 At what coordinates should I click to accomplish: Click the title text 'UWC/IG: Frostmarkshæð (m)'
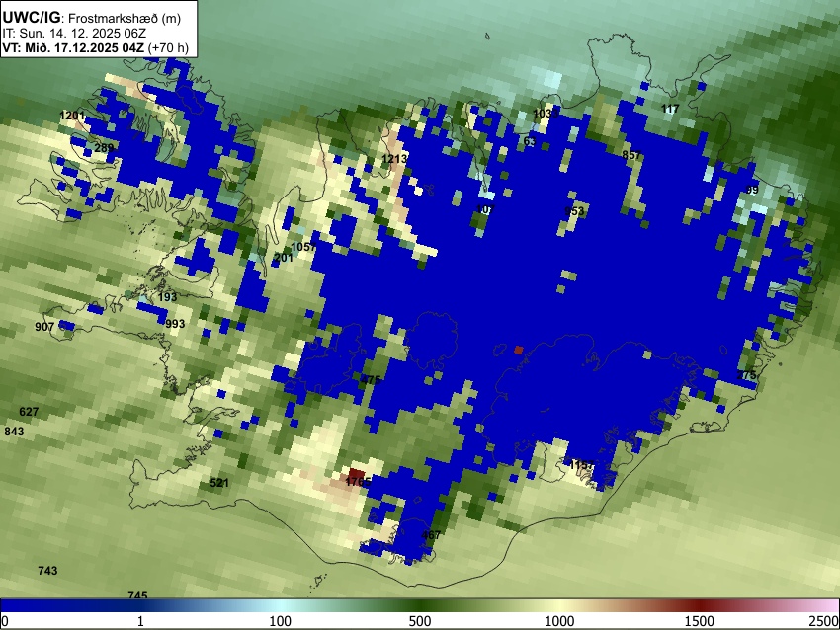[x=92, y=18]
